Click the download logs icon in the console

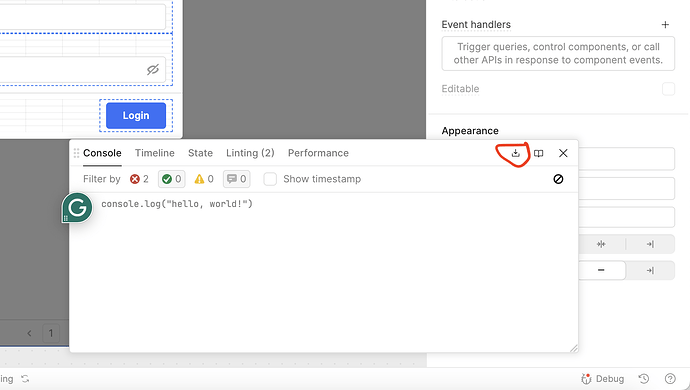(515, 153)
